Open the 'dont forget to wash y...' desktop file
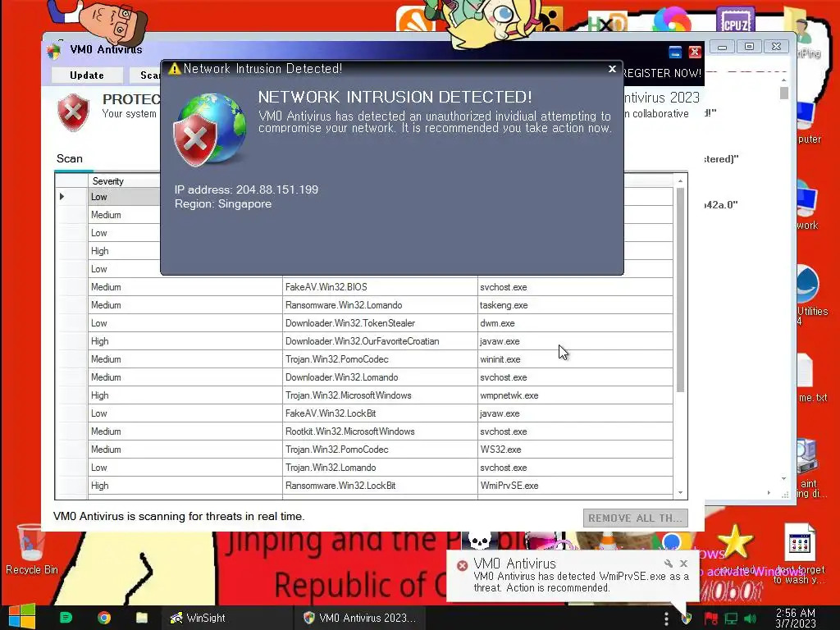 799,555
